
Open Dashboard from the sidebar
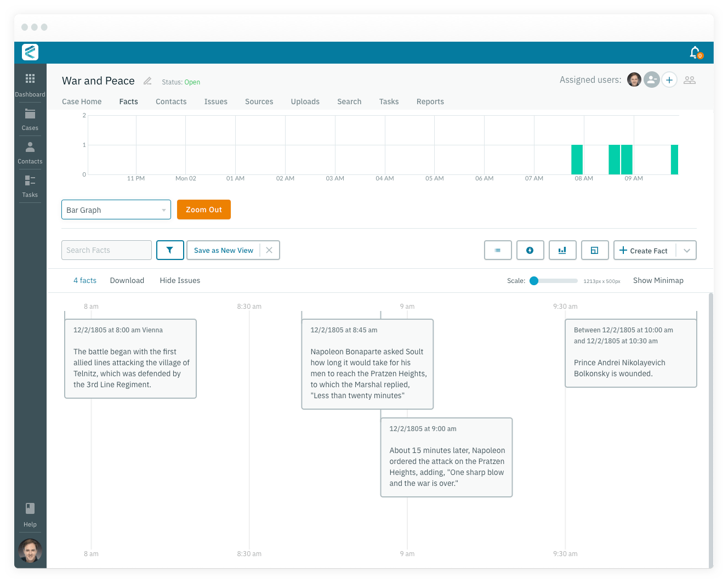pyautogui.click(x=30, y=85)
